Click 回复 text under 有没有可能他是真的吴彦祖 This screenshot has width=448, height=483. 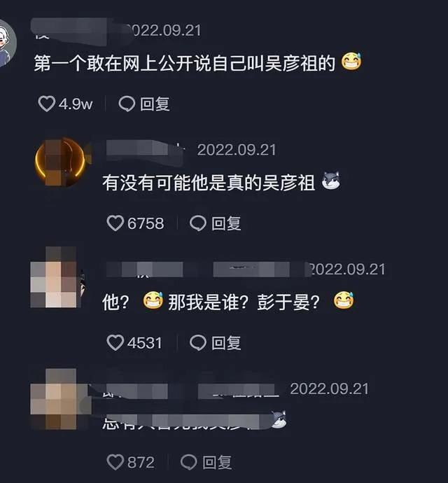click(x=226, y=223)
